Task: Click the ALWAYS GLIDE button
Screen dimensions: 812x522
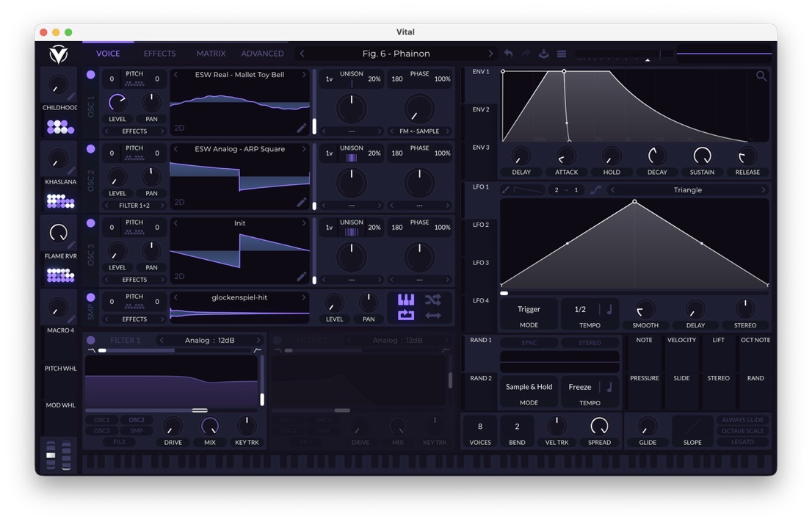Action: click(742, 420)
